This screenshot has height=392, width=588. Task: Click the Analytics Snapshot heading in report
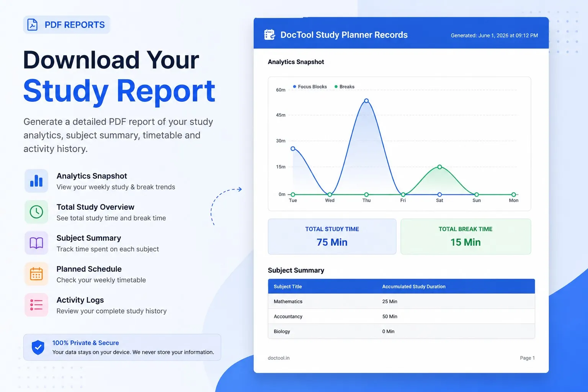(x=296, y=62)
